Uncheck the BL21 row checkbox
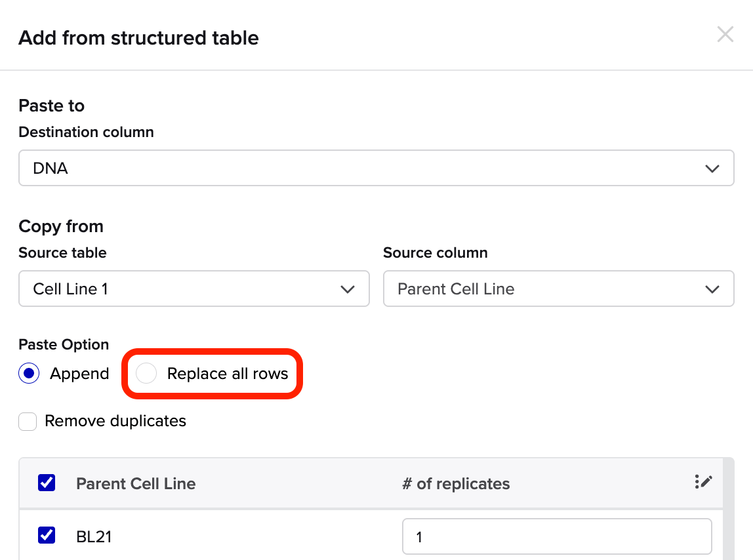The width and height of the screenshot is (753, 560). pyautogui.click(x=47, y=536)
